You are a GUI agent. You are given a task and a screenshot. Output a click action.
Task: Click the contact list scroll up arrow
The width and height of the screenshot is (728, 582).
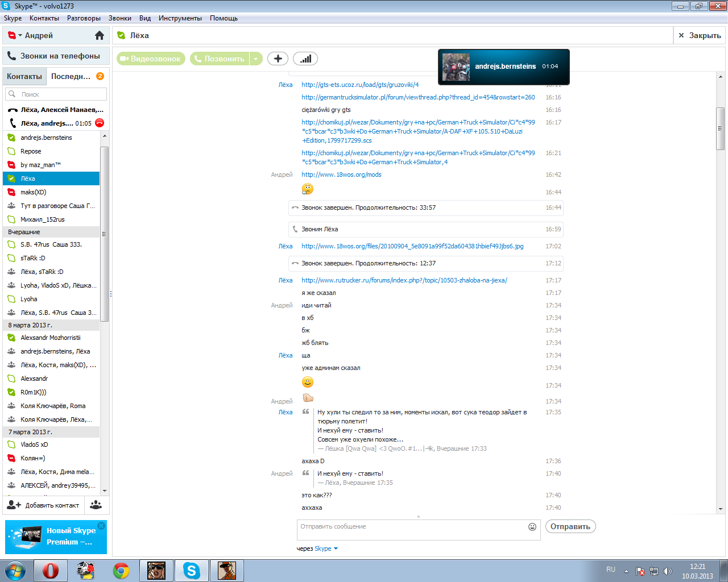tap(104, 136)
